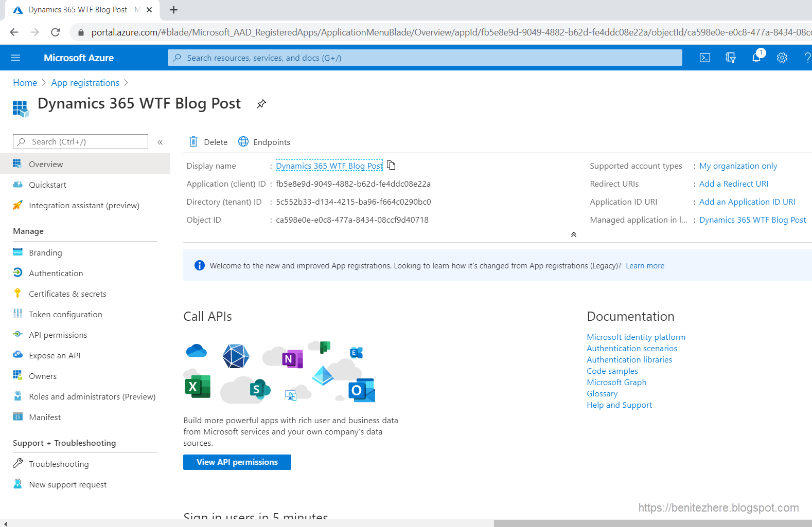
Task: Open Glossary link
Action: (x=602, y=393)
